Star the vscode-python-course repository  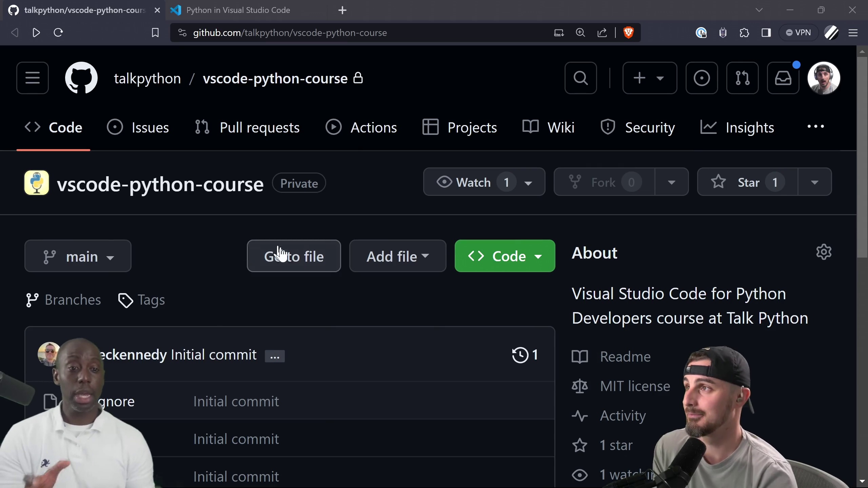[748, 182]
